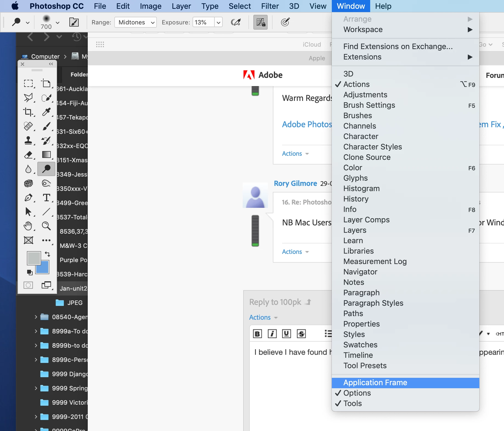Edit the Exposure percentage field
Viewport: 504px width, 431px height.
point(203,22)
